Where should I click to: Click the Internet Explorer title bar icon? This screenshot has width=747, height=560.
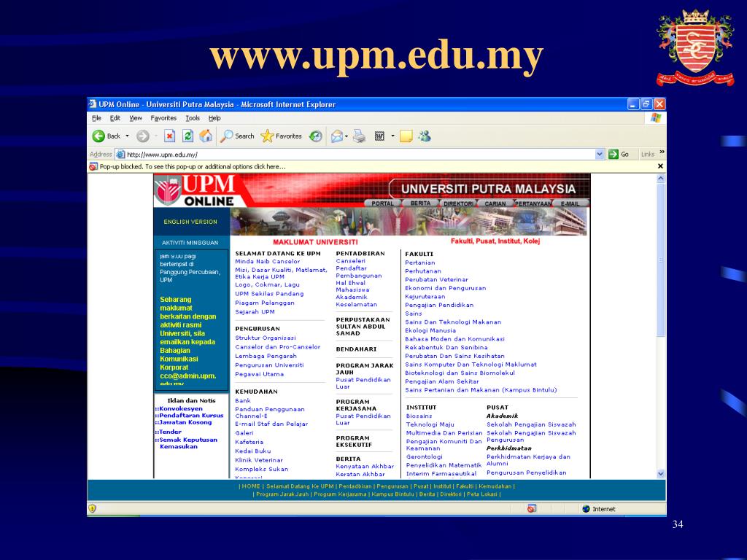click(x=93, y=104)
